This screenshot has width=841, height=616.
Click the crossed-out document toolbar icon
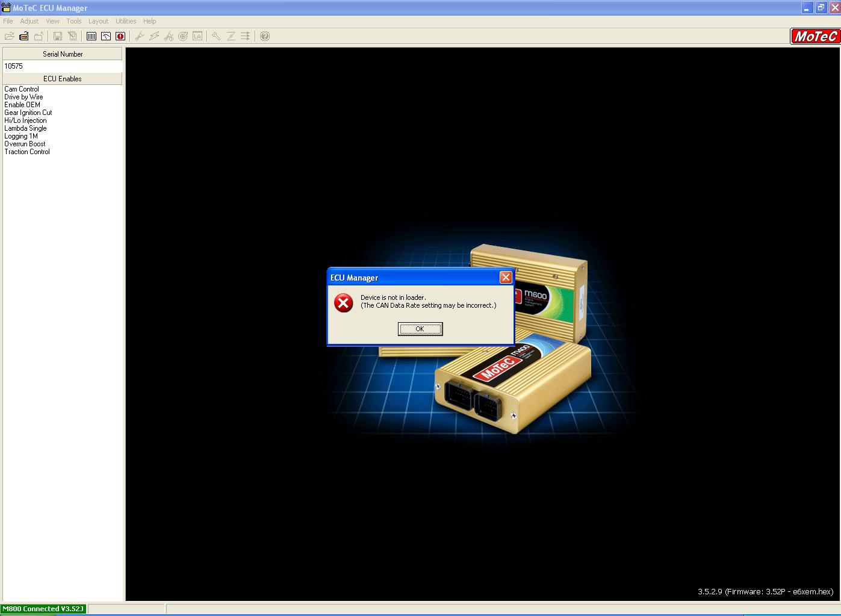tap(72, 36)
